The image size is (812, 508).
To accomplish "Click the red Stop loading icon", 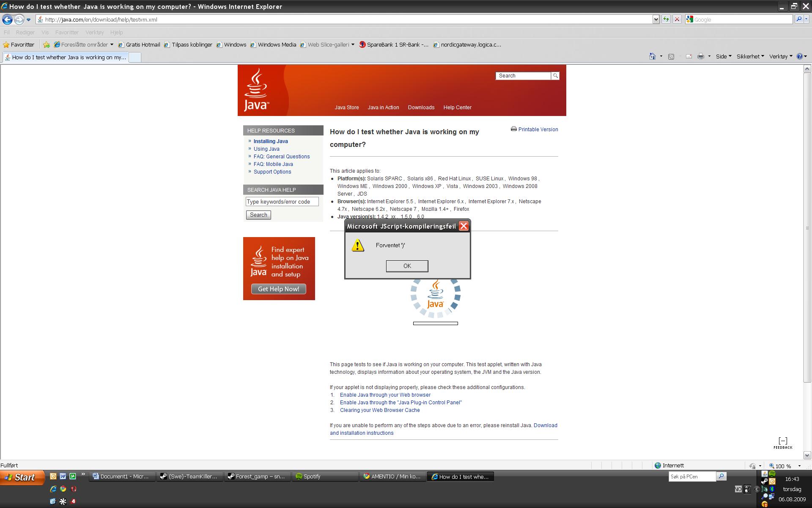I will tap(677, 19).
